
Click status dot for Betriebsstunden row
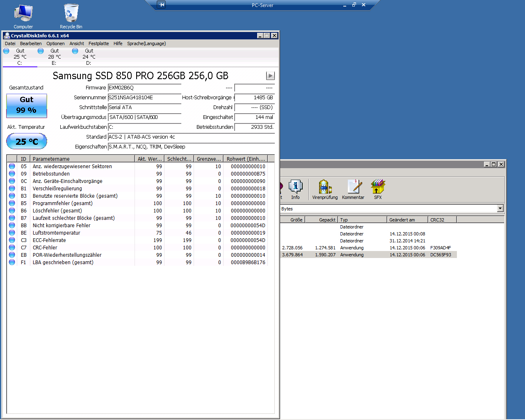(12, 173)
